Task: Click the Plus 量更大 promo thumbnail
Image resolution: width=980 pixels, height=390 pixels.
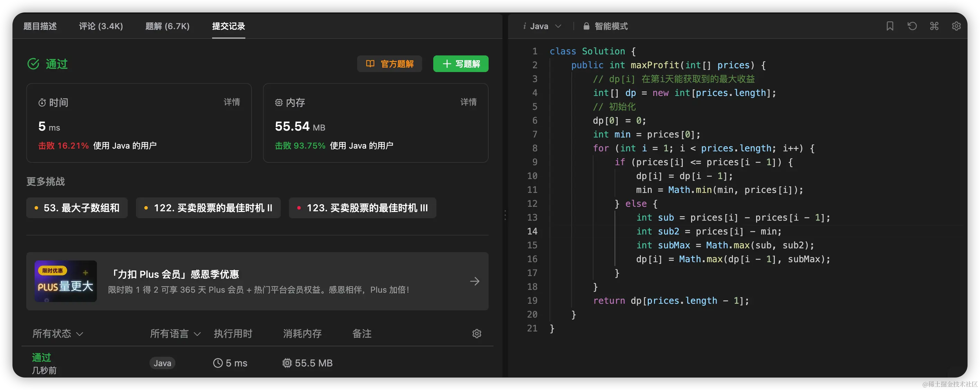Action: point(65,281)
